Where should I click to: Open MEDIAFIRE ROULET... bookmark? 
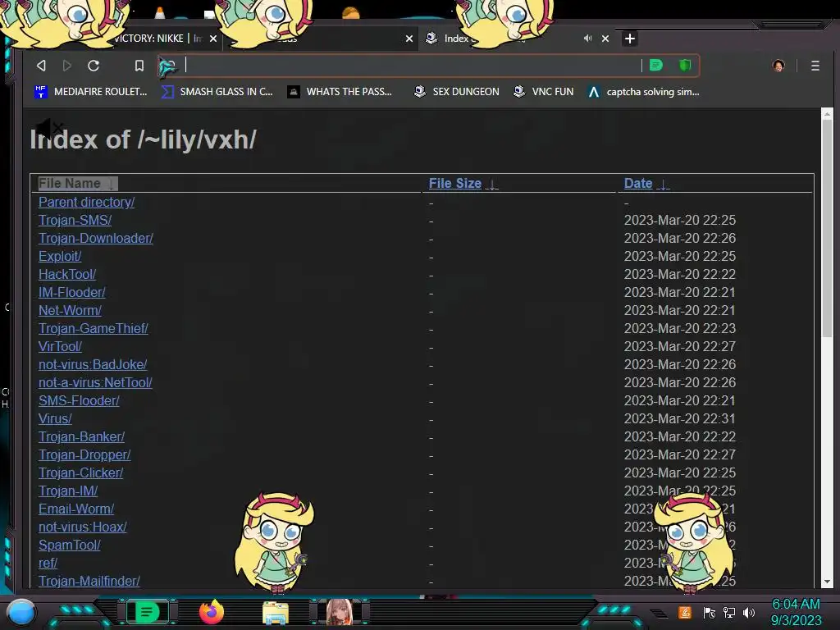click(90, 92)
